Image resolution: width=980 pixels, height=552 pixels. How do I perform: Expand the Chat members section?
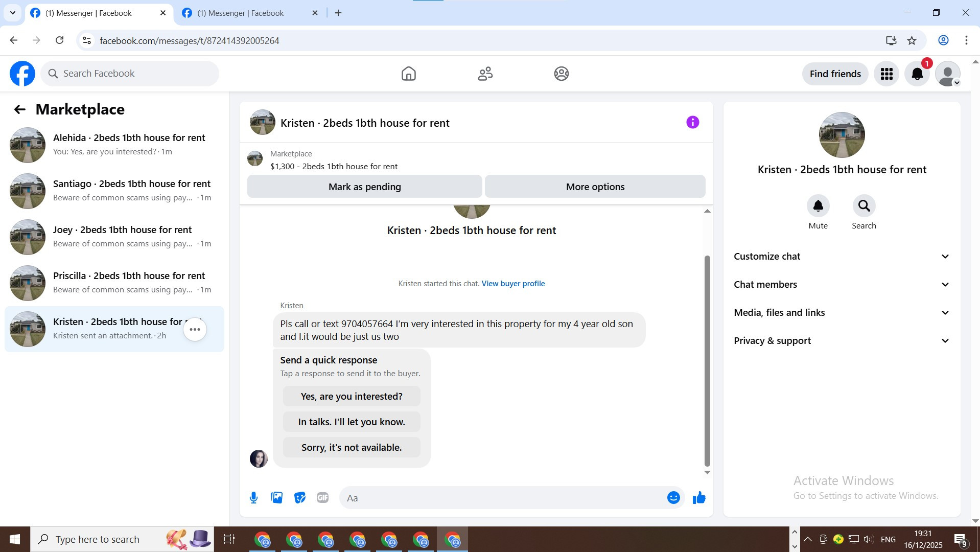pos(842,285)
